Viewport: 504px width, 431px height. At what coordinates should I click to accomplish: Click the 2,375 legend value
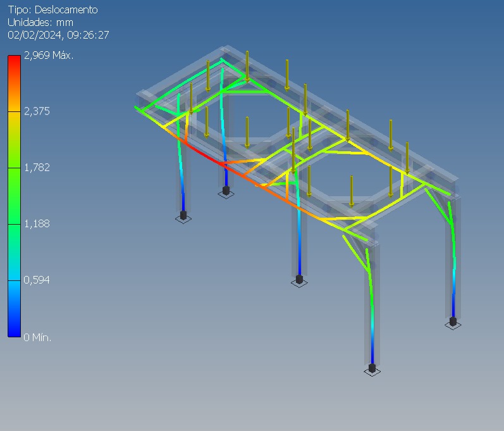coord(37,111)
